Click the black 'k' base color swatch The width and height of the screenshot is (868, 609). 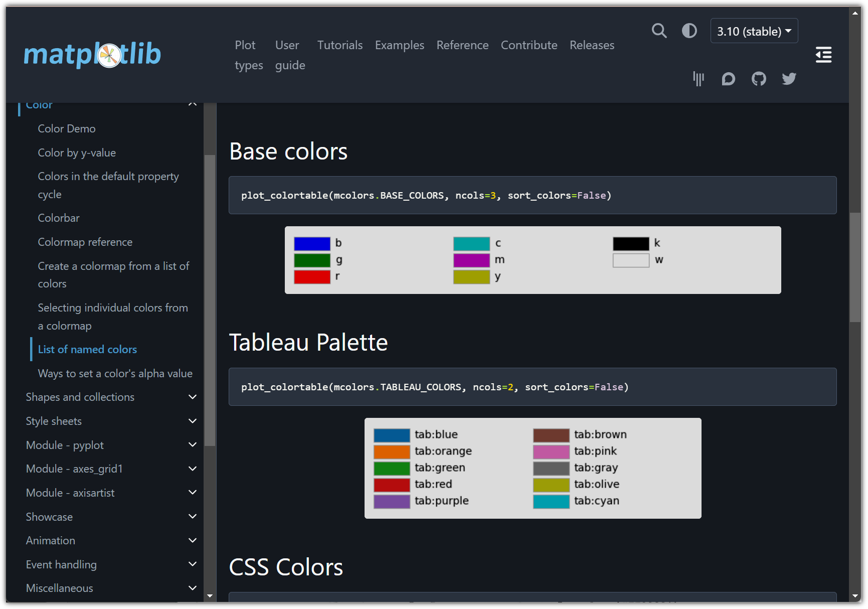click(x=631, y=244)
